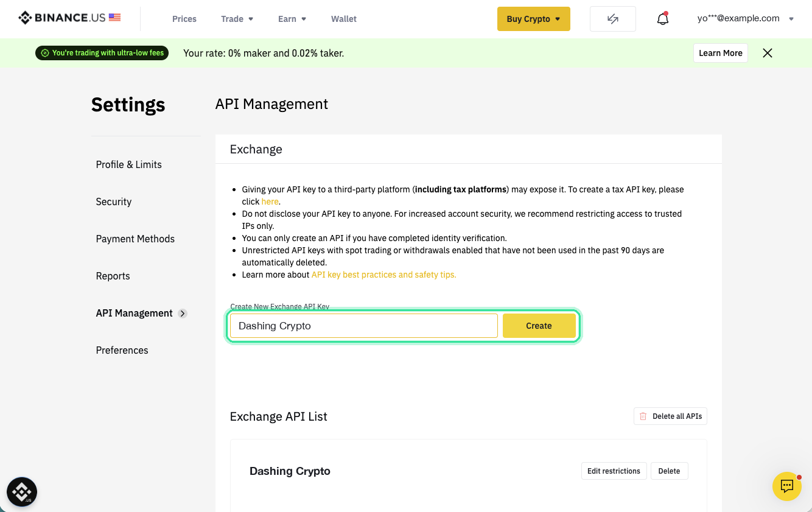This screenshot has width=812, height=512.
Task: Click Delete all APIs button
Action: point(670,416)
